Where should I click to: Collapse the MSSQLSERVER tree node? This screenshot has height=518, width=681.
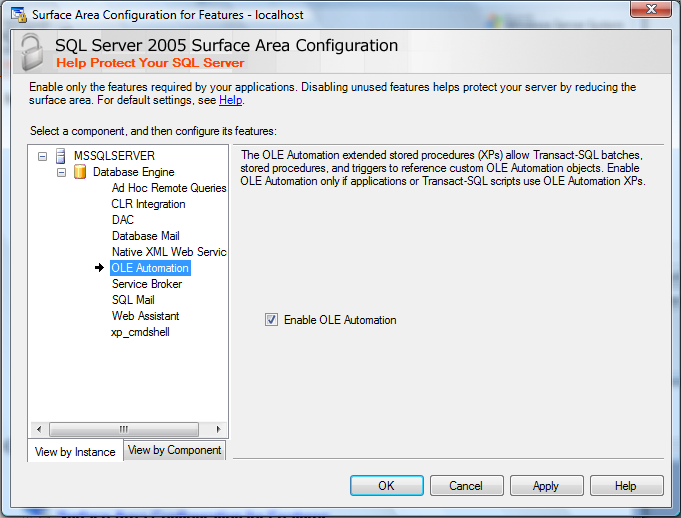pyautogui.click(x=42, y=156)
